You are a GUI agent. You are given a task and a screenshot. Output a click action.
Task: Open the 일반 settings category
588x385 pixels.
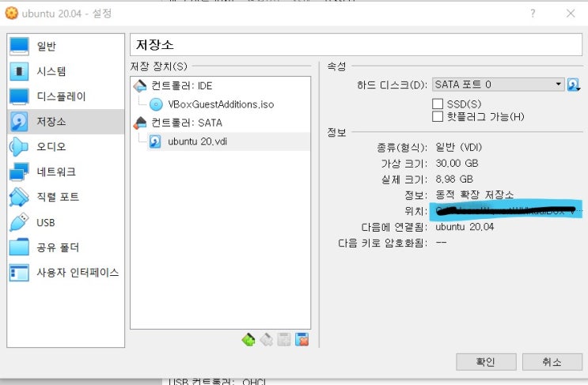(66, 46)
